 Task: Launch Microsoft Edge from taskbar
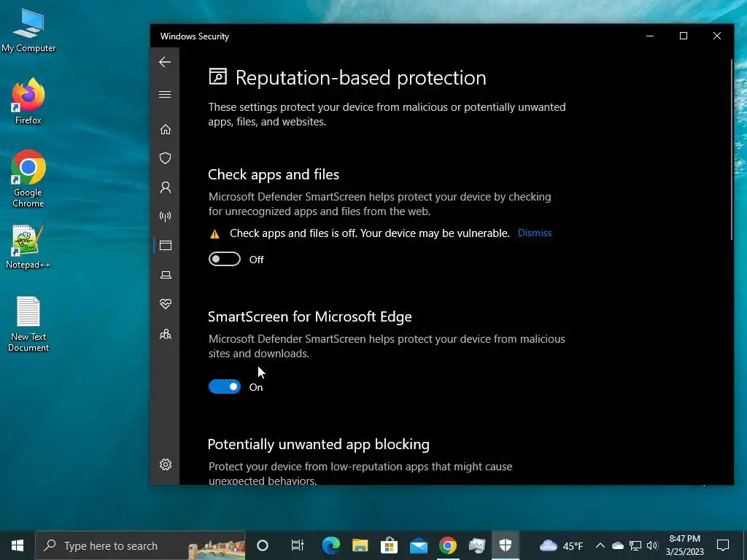(331, 545)
